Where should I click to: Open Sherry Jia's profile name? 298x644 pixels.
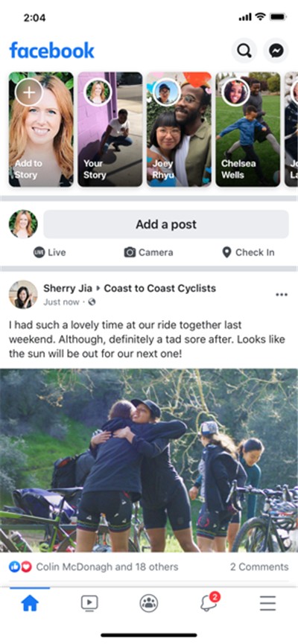coord(68,288)
